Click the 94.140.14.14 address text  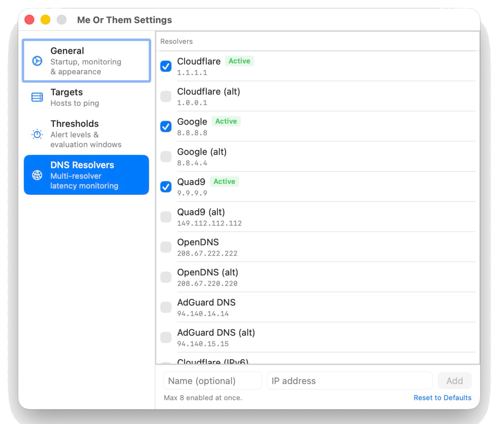[x=203, y=314]
